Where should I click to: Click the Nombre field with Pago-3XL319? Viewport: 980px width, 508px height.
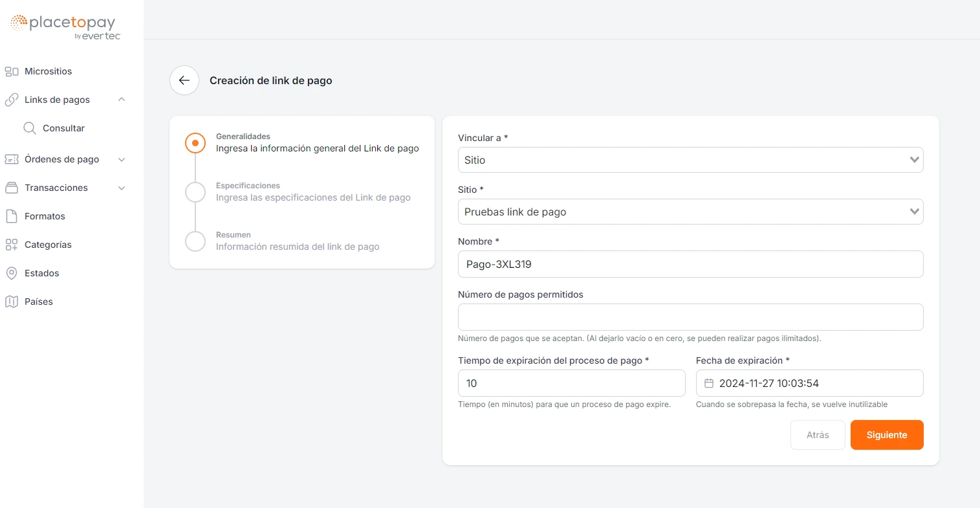click(690, 264)
